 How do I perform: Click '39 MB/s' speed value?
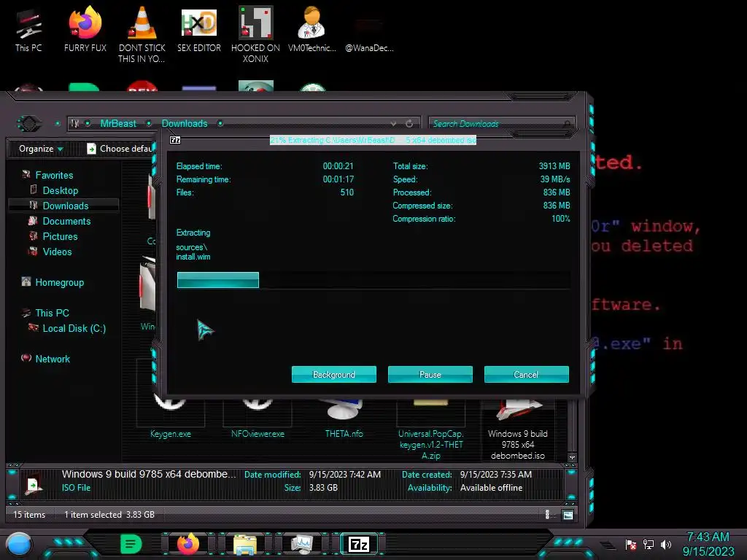[x=555, y=179]
